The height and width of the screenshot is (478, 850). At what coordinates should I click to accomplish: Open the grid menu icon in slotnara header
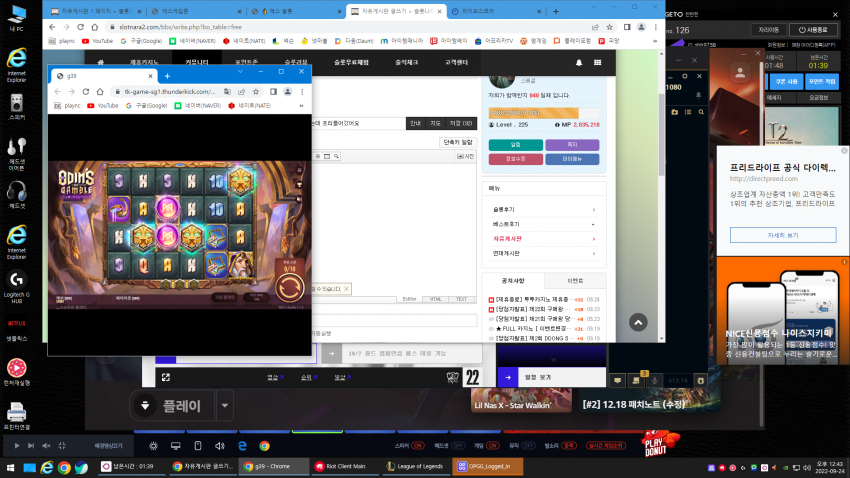pyautogui.click(x=597, y=62)
